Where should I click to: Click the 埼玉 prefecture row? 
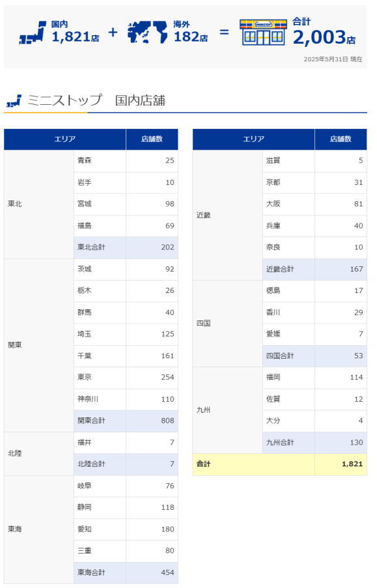click(x=126, y=334)
